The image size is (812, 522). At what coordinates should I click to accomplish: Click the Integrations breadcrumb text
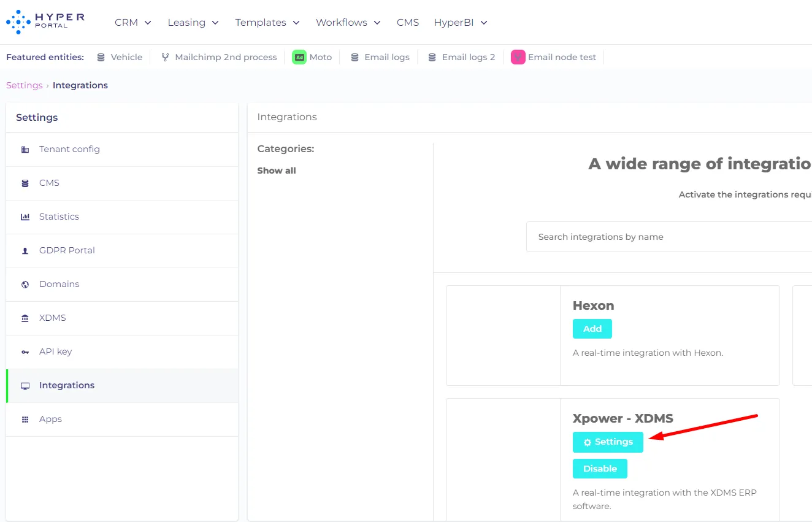tap(80, 85)
